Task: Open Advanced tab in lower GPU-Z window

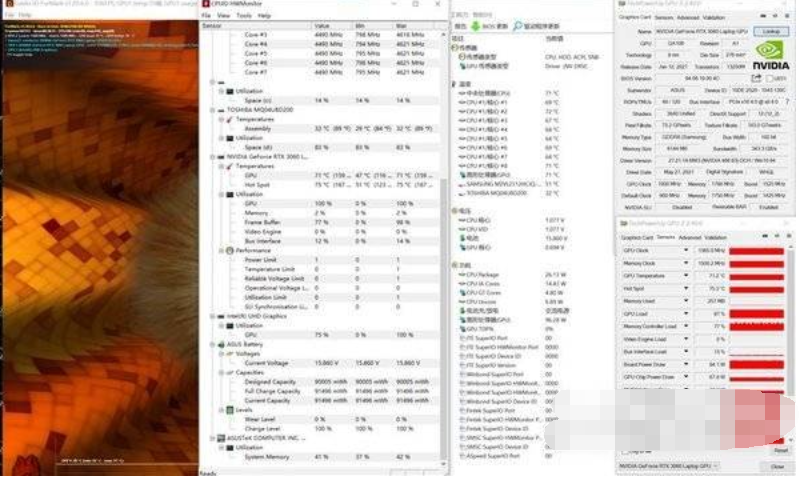Action: [x=690, y=237]
